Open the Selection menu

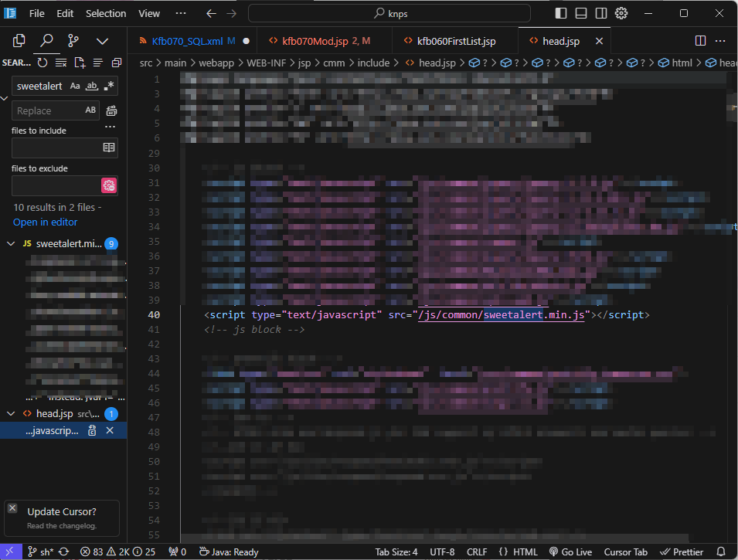(106, 13)
